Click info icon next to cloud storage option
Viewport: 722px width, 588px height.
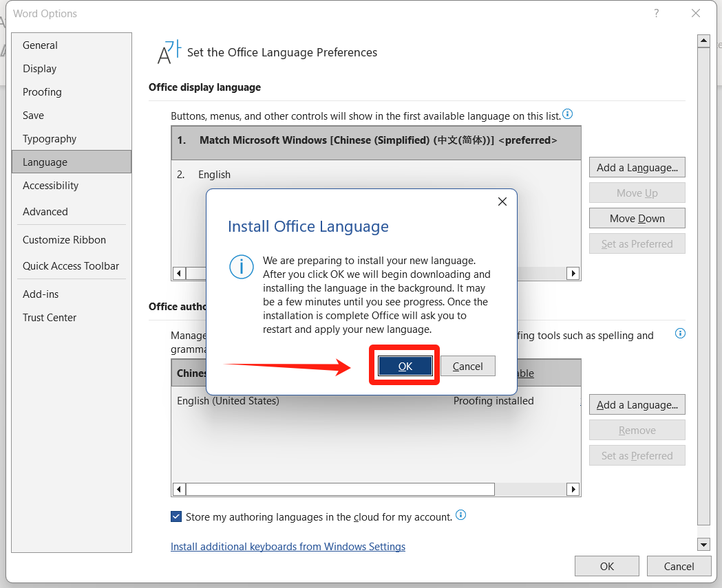pyautogui.click(x=461, y=515)
